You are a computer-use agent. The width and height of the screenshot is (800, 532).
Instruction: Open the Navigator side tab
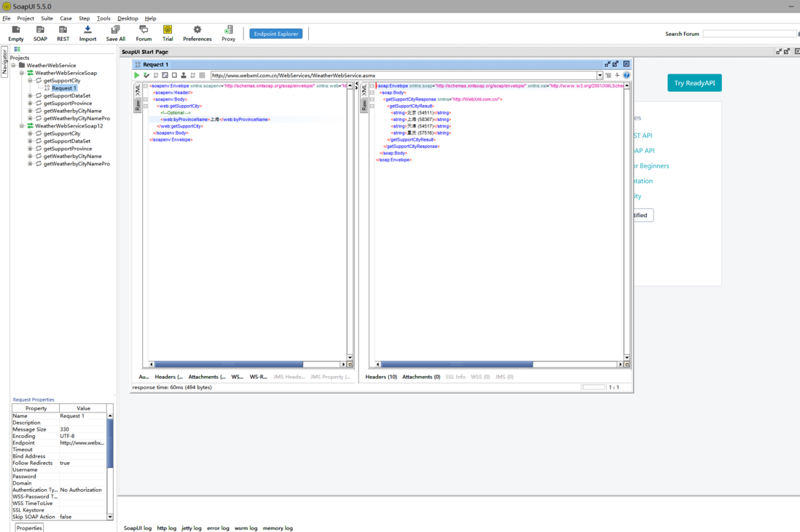point(4,62)
